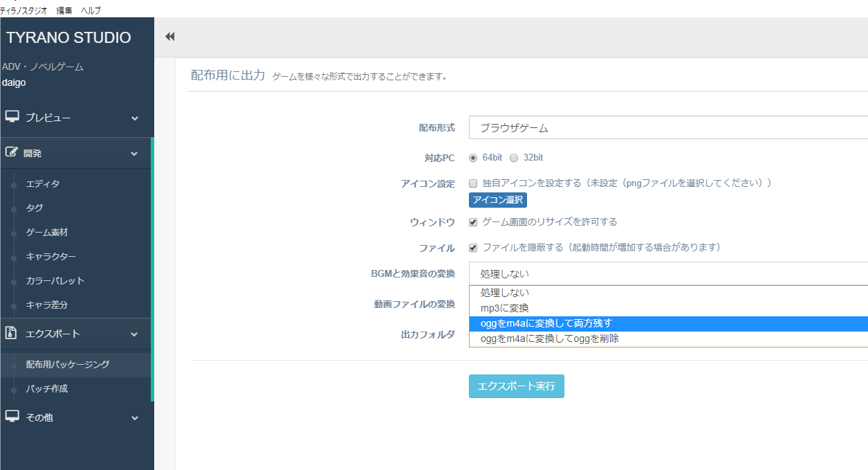
Task: Choose 処理しない option in list
Action: (x=668, y=293)
